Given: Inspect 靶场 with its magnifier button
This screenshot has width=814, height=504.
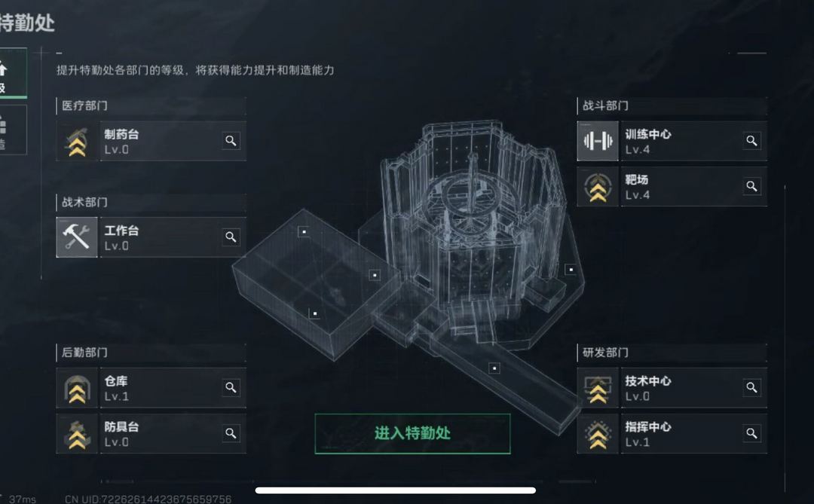Looking at the screenshot, I should click(x=751, y=186).
